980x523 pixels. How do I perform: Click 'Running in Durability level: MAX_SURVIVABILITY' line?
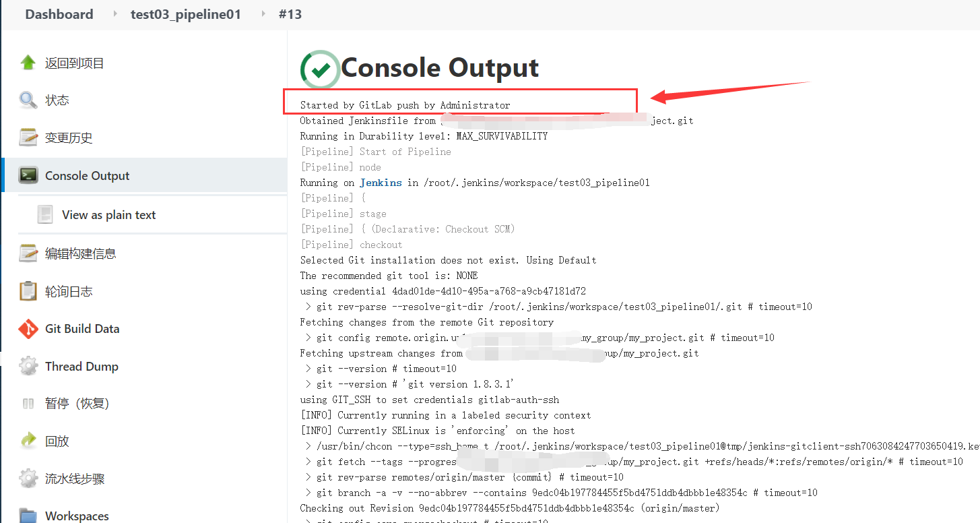[424, 136]
